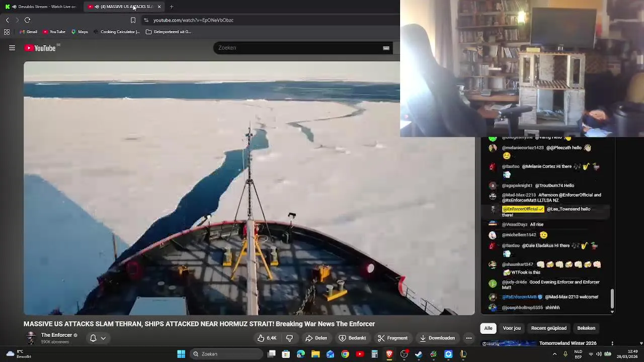
Task: Open the YouTube bookmark
Action: click(x=54, y=32)
